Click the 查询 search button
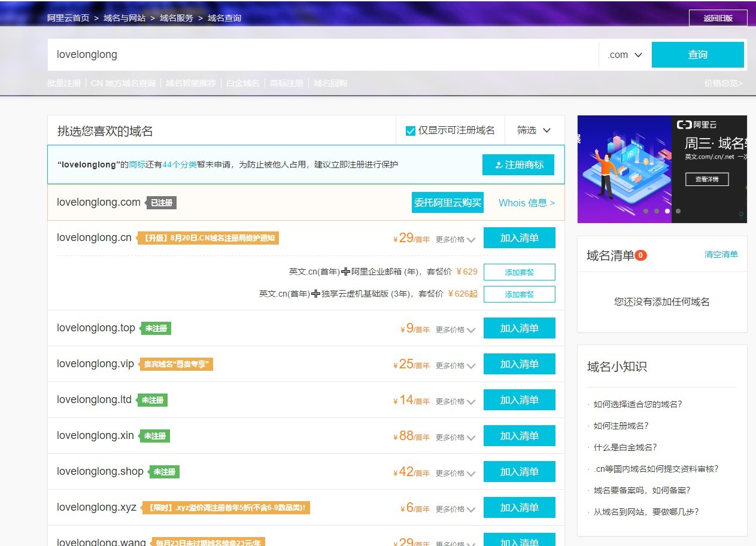The width and height of the screenshot is (756, 546). click(x=698, y=54)
